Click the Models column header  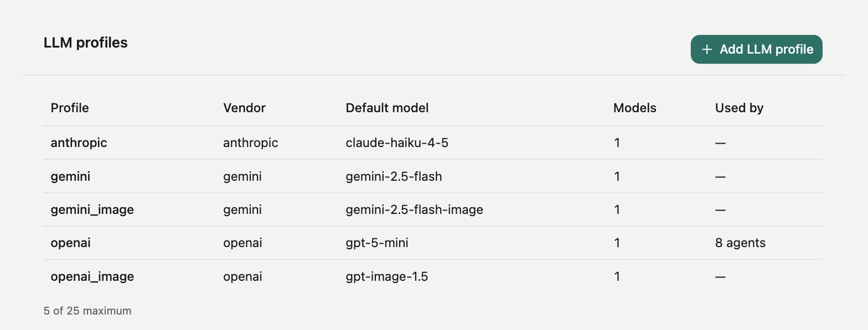(634, 108)
